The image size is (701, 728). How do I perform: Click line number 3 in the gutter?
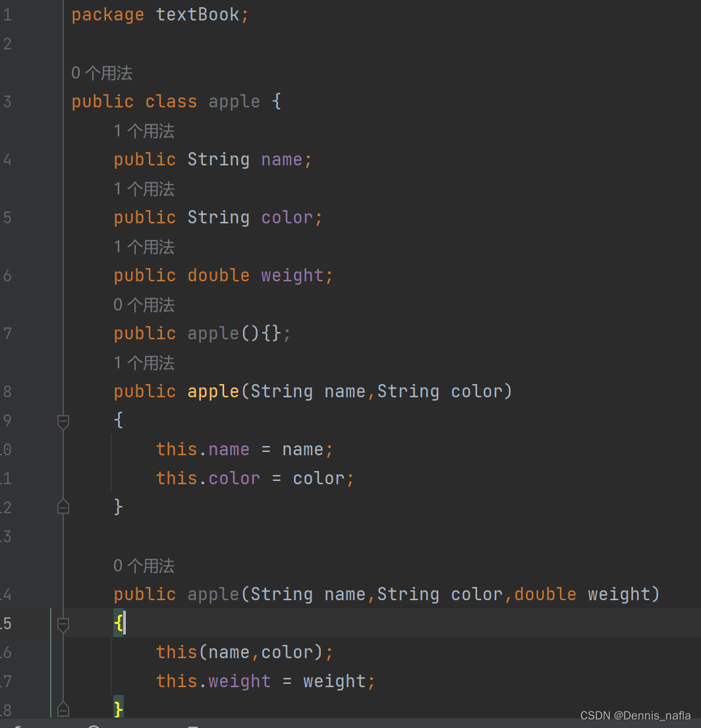click(x=7, y=101)
